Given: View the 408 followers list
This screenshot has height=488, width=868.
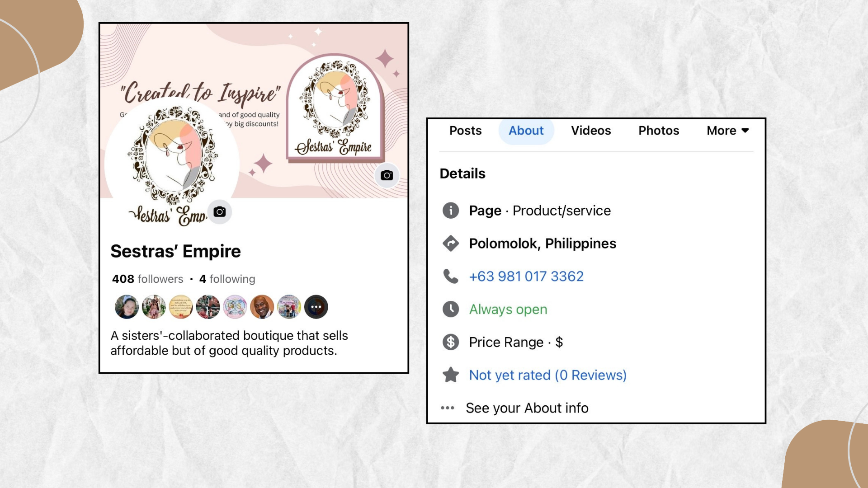Looking at the screenshot, I should [148, 279].
